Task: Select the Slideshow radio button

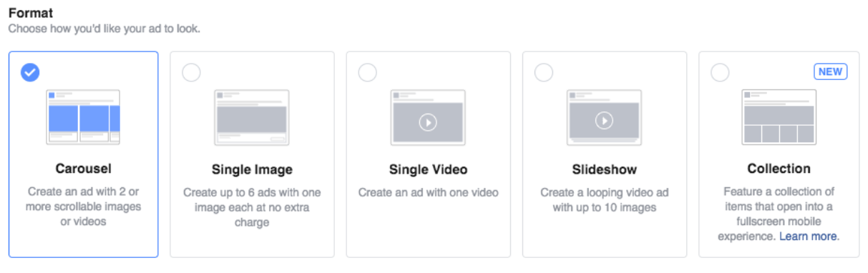Action: tap(544, 72)
